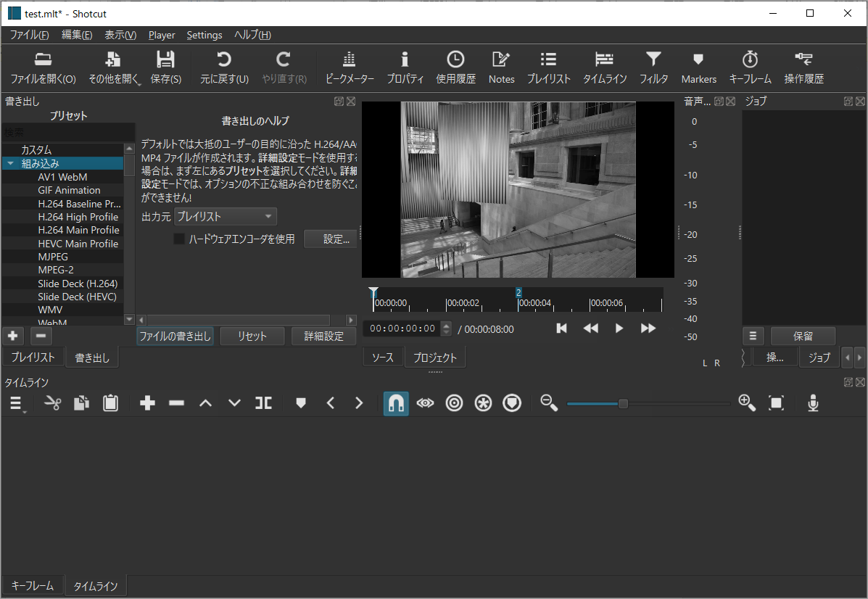The height and width of the screenshot is (599, 868).
Task: Click marker 2 on the player timeline
Action: (518, 292)
